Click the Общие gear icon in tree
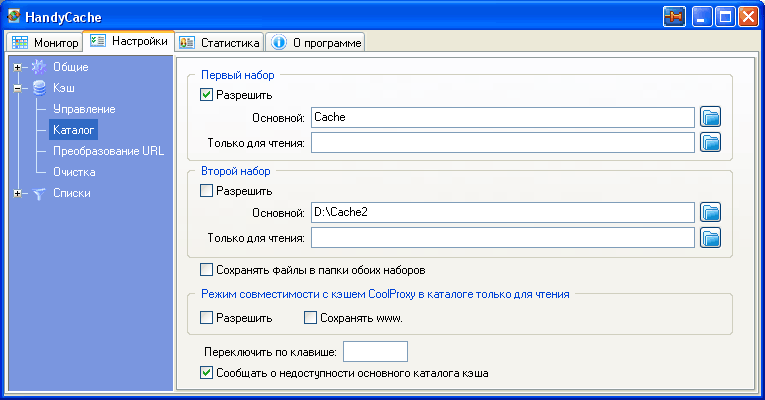Image resolution: width=765 pixels, height=400 pixels. tap(39, 67)
